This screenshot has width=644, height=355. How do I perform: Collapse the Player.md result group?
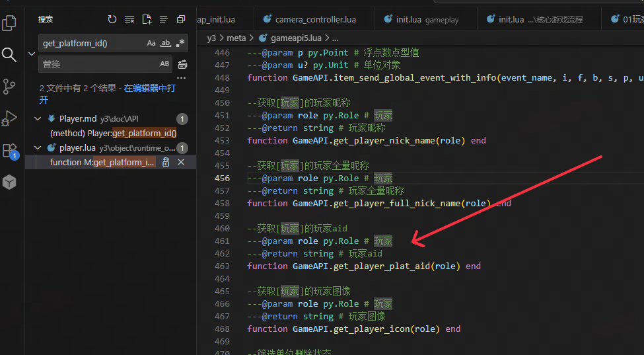coord(38,119)
